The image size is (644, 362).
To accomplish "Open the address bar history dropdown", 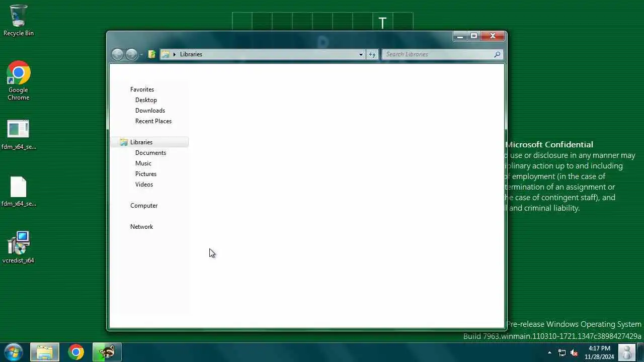I will click(x=361, y=54).
